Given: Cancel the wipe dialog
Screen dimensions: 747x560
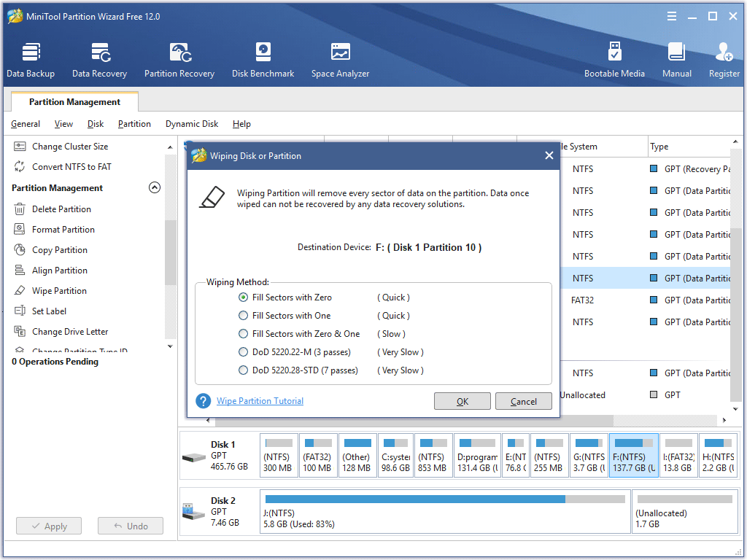Looking at the screenshot, I should pyautogui.click(x=524, y=402).
